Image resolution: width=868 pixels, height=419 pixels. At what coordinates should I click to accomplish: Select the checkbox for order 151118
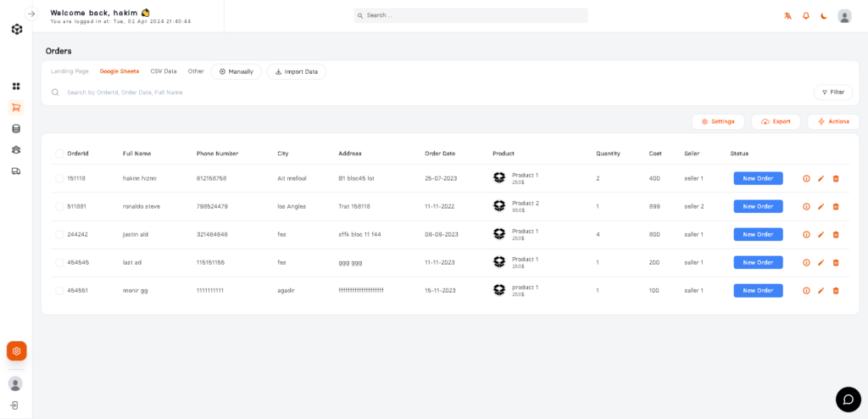(x=59, y=178)
